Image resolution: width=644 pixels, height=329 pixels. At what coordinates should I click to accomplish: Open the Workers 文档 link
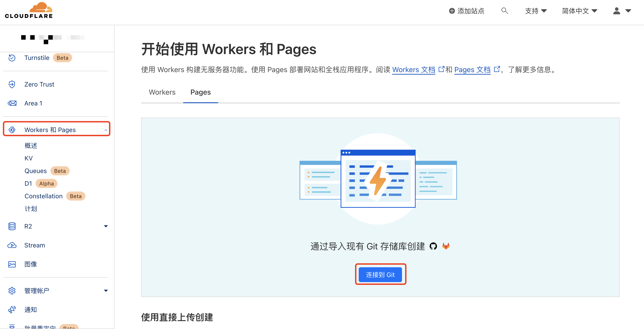pos(413,69)
